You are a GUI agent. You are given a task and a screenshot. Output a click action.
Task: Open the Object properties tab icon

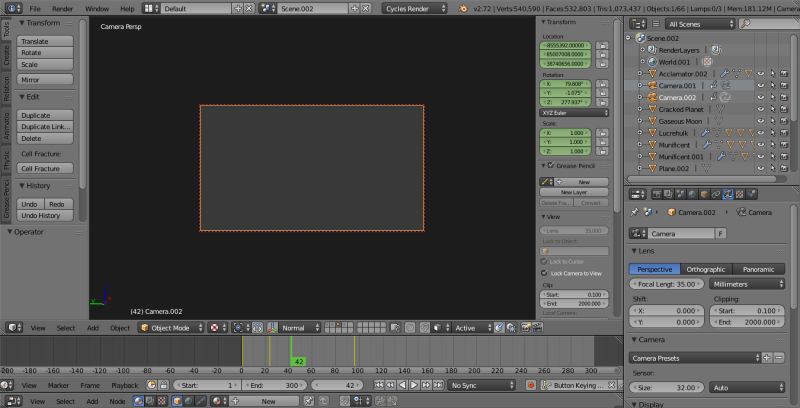click(704, 194)
